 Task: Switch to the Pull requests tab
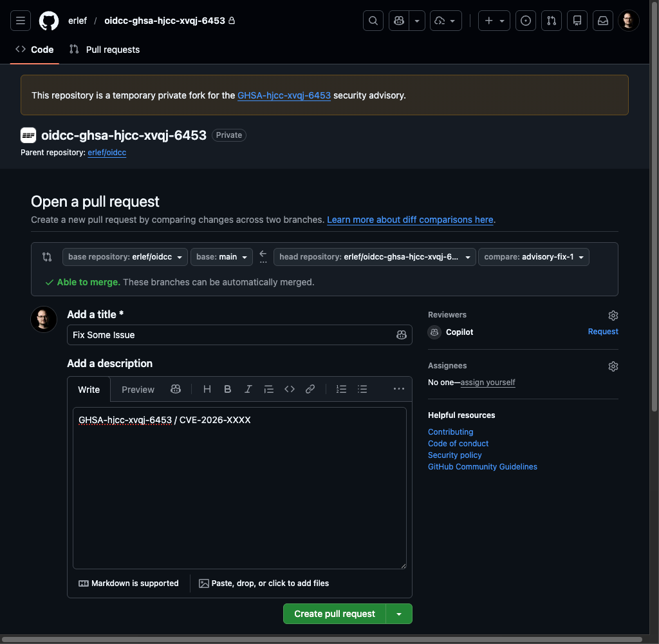[x=104, y=50]
